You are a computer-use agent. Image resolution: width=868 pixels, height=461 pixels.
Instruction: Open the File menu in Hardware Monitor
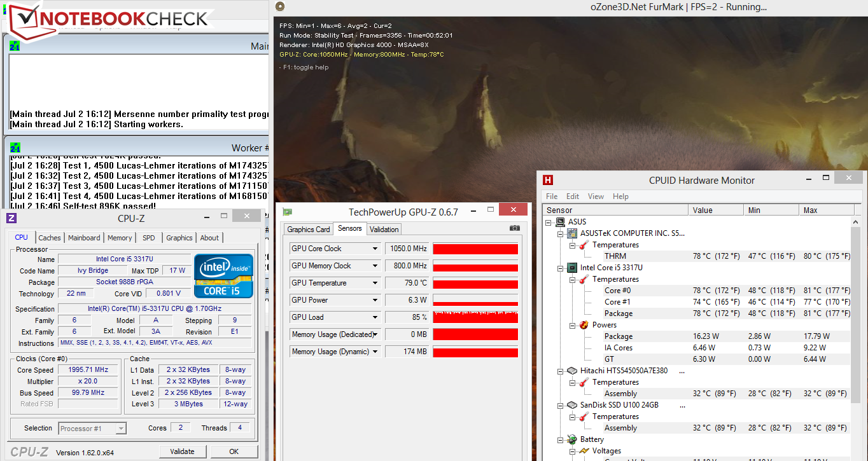[552, 196]
